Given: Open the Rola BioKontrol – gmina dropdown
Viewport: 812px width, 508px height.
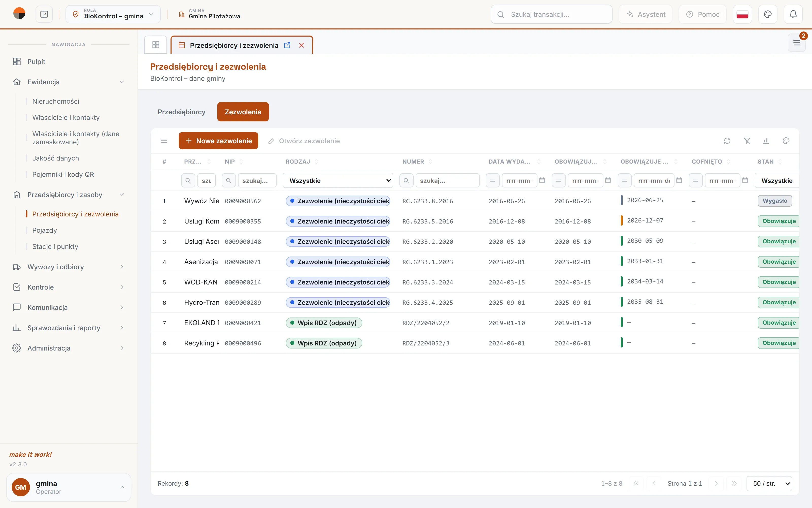Looking at the screenshot, I should [113, 14].
